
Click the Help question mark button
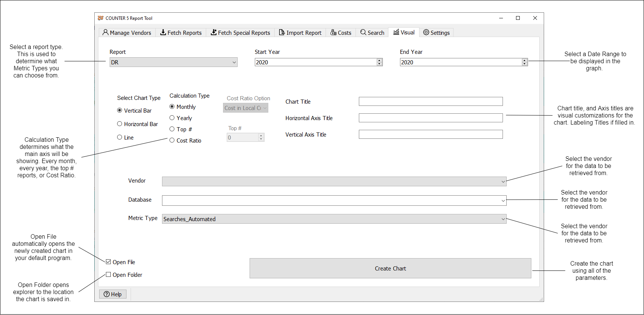pyautogui.click(x=113, y=294)
